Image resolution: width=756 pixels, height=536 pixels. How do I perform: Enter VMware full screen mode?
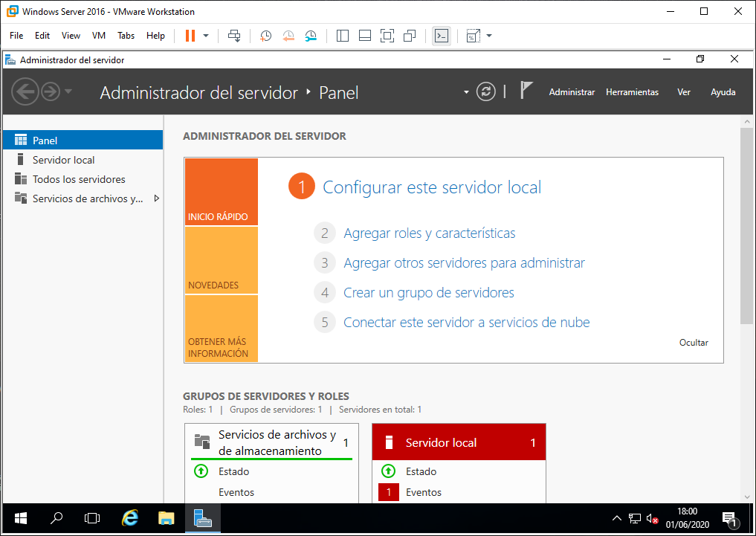[387, 36]
